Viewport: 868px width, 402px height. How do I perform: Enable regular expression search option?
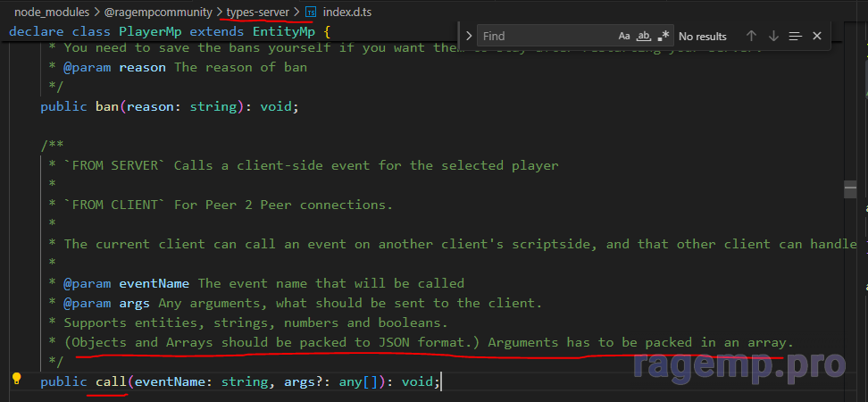click(663, 36)
